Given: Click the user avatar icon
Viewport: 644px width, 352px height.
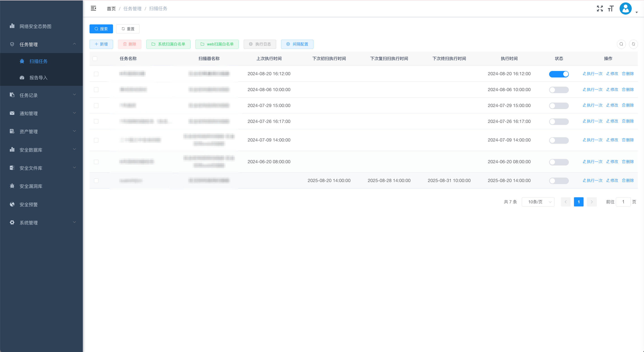Looking at the screenshot, I should pyautogui.click(x=625, y=9).
